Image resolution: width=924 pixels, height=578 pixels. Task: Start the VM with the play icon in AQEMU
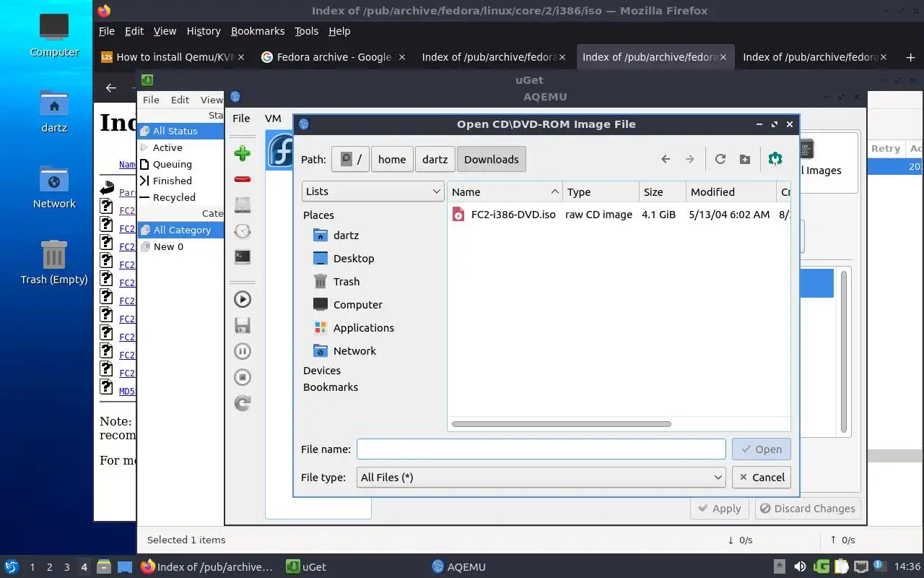(x=243, y=299)
